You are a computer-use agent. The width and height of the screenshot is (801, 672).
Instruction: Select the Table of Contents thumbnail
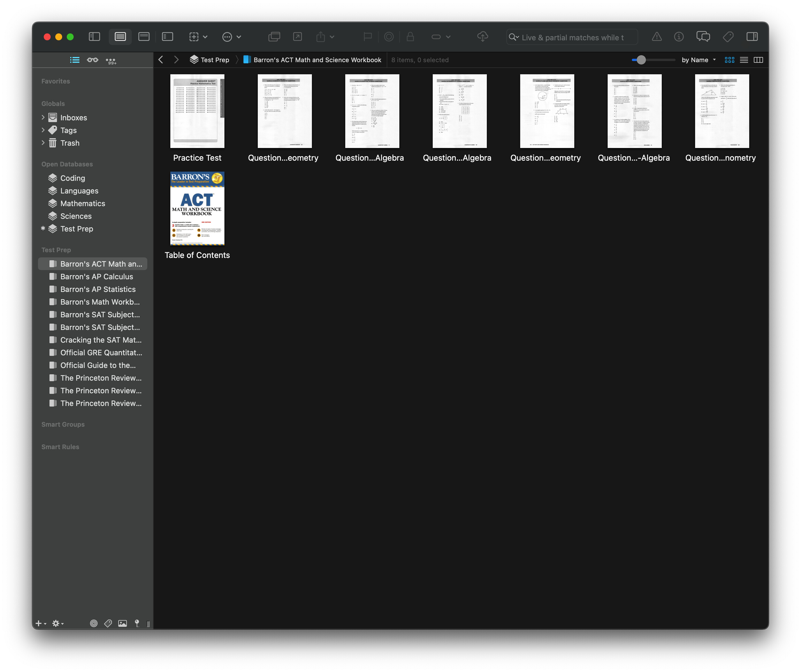tap(197, 208)
